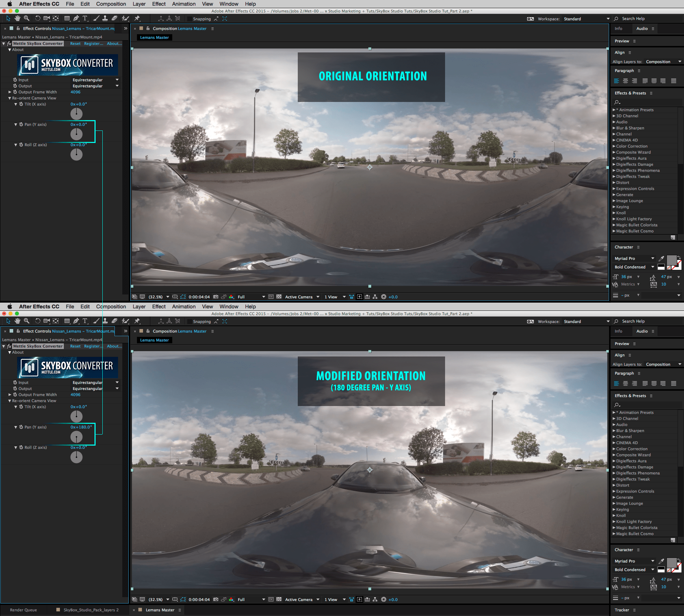Take a snapshot in the Original Orientation viewer

[216, 297]
